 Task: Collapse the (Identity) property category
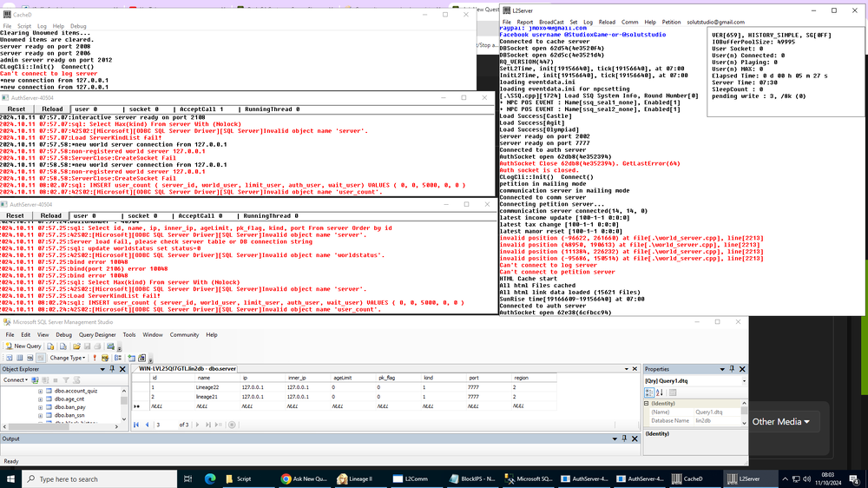coord(648,403)
